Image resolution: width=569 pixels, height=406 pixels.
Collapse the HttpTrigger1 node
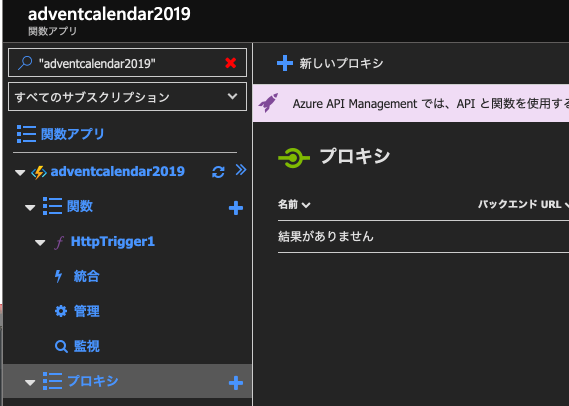[40, 242]
